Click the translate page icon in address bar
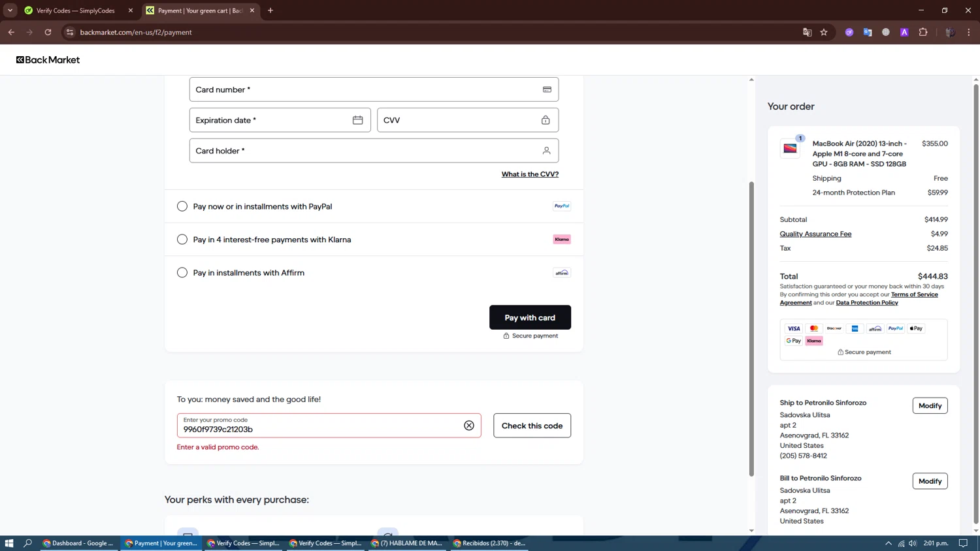This screenshot has width=980, height=551. click(807, 32)
